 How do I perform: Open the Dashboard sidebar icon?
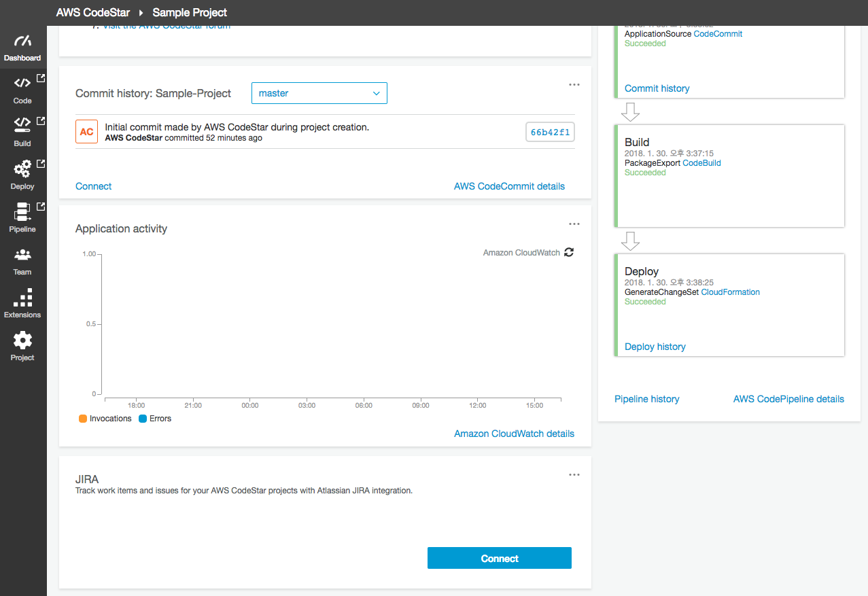pyautogui.click(x=22, y=42)
